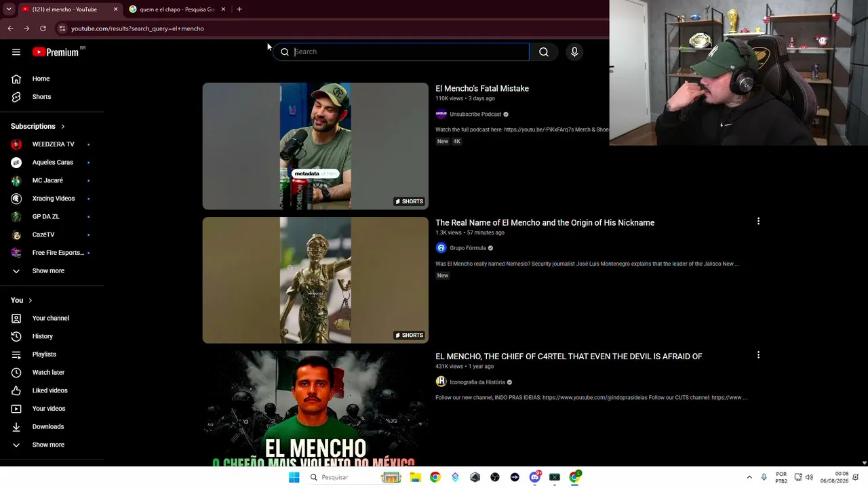Open a new browser tab

coord(239,9)
